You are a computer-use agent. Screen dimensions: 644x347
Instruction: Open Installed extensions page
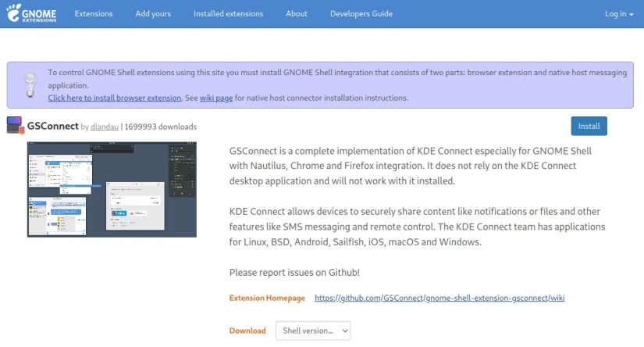point(228,14)
